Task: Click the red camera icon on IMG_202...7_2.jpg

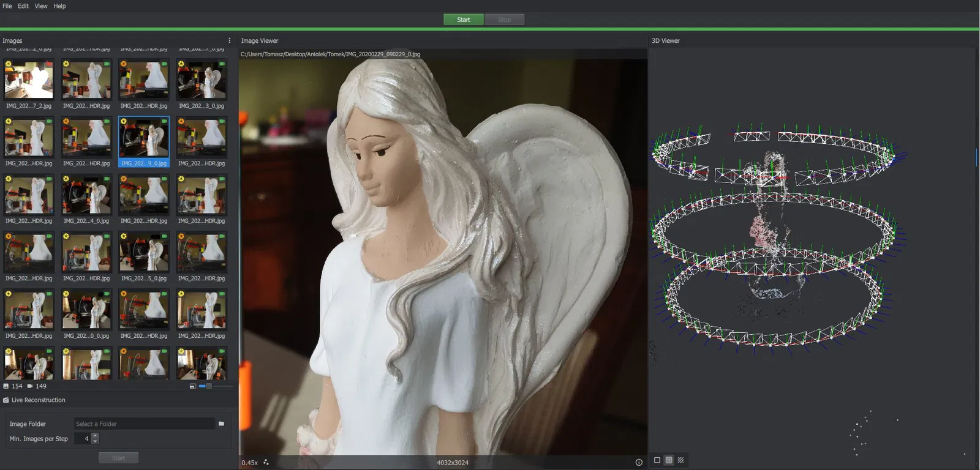Action: 49,64
